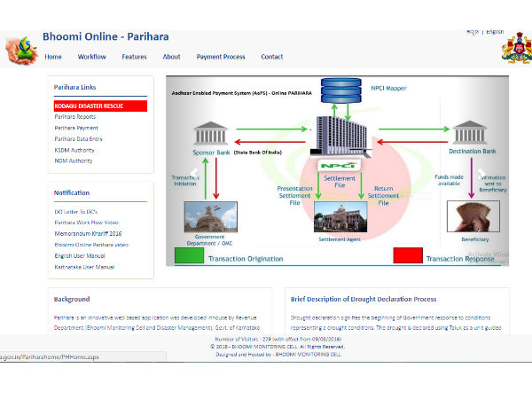Click the Parihara Links panel heading
Viewport: 532px width, 399px height.
click(75, 87)
